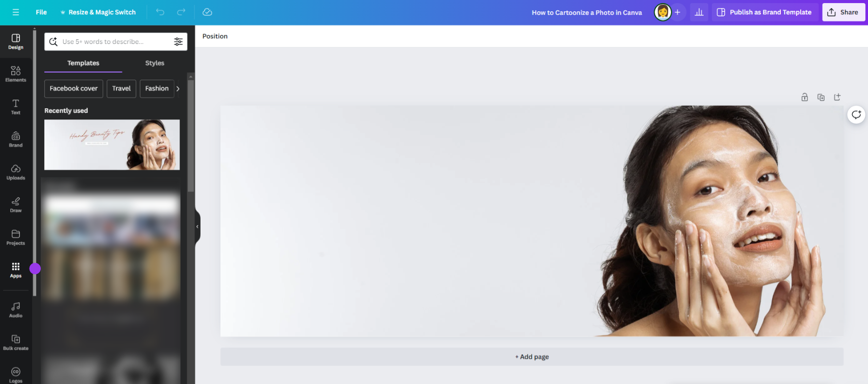The width and height of the screenshot is (868, 384).
Task: Open the hamburger main menu
Action: pyautogui.click(x=16, y=12)
